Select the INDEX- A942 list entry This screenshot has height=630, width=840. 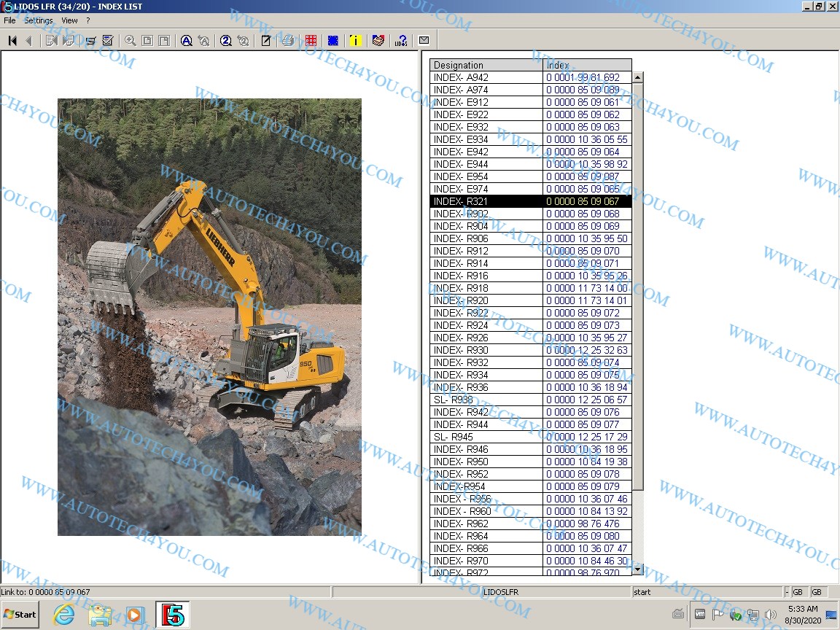pos(486,77)
